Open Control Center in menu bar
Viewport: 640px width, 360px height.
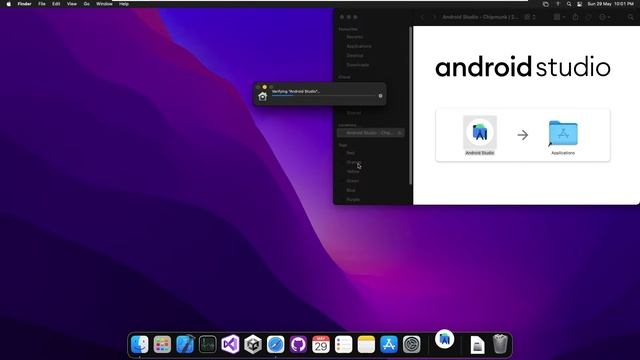click(x=579, y=4)
